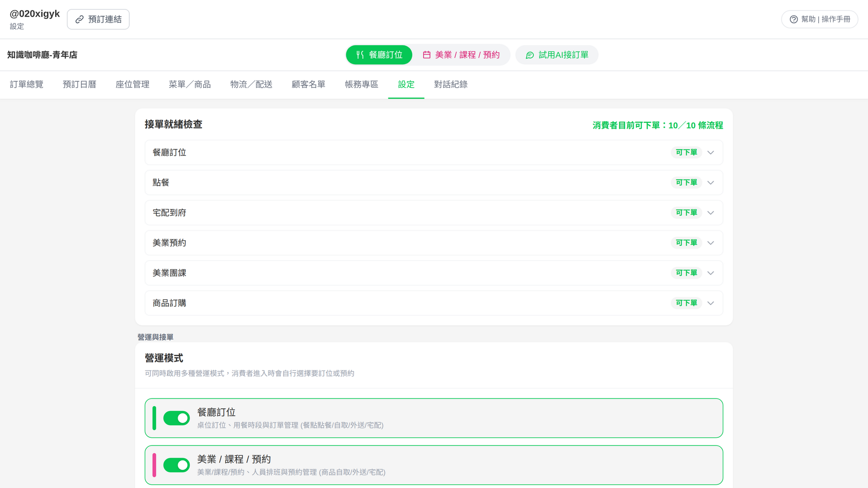Click the 預訂連結 button
Image resolution: width=868 pixels, height=488 pixels.
pos(98,19)
